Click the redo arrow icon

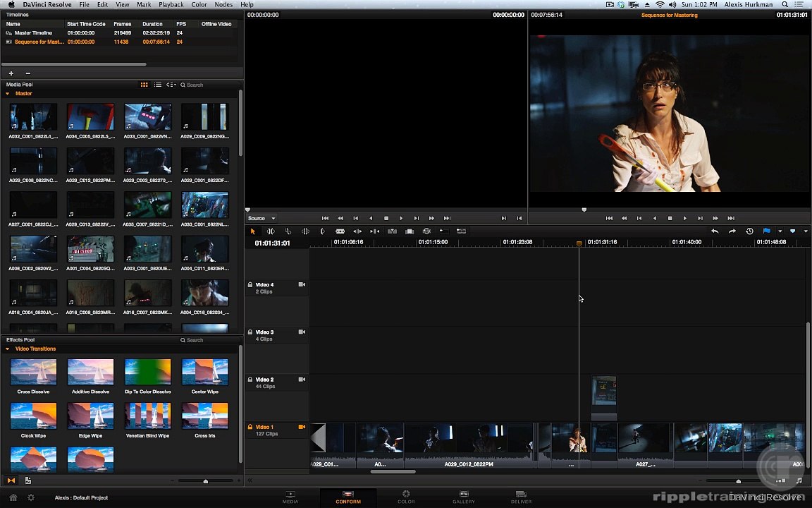click(x=732, y=231)
